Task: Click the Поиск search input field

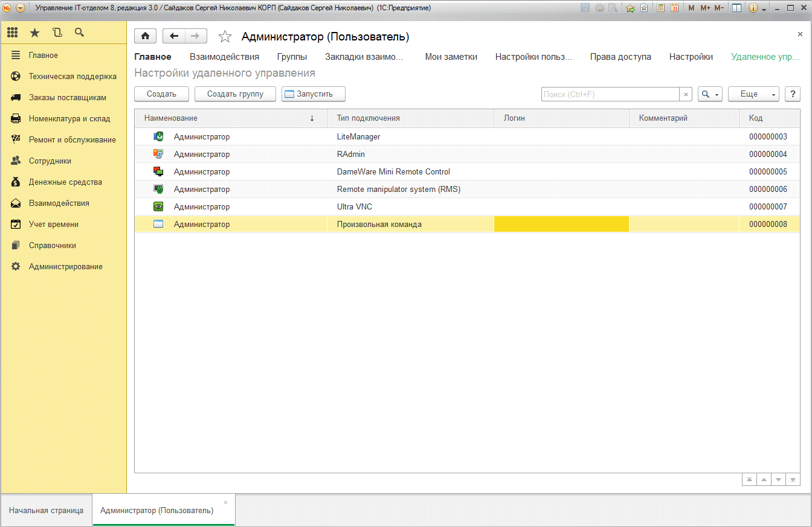Action: [610, 94]
